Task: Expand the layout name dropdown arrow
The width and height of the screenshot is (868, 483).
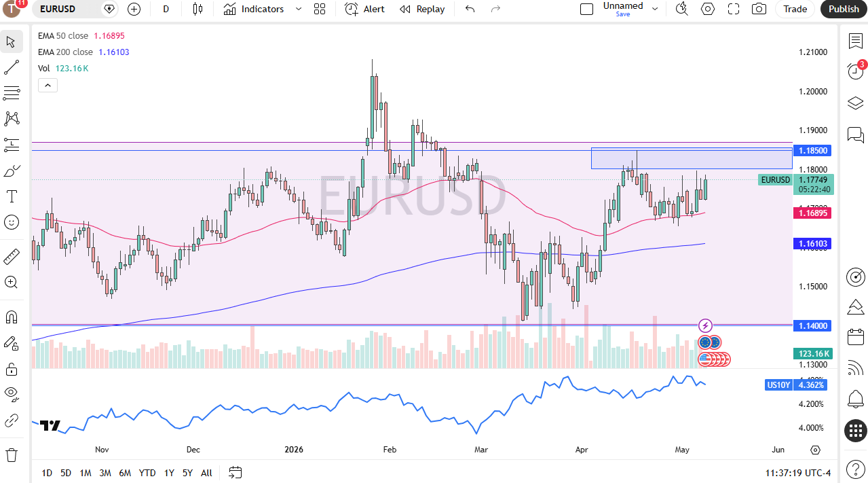Action: tap(655, 9)
